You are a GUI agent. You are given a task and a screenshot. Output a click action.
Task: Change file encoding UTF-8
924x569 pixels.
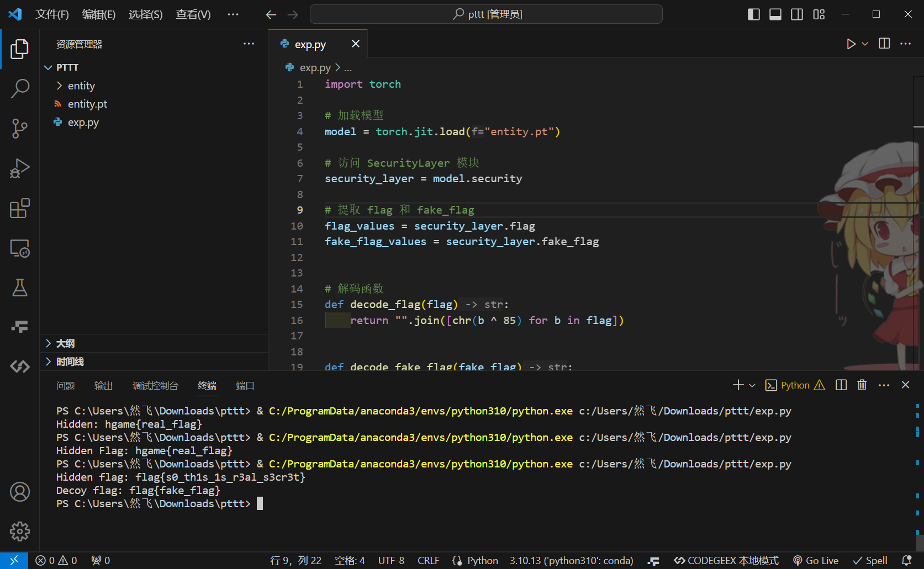391,561
